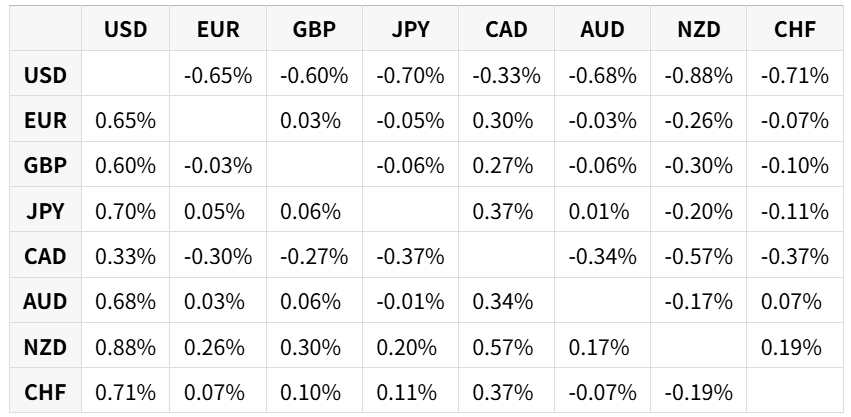The height and width of the screenshot is (417, 851).
Task: Select the GBP to CAD cell showing 0.27%
Action: tap(506, 164)
